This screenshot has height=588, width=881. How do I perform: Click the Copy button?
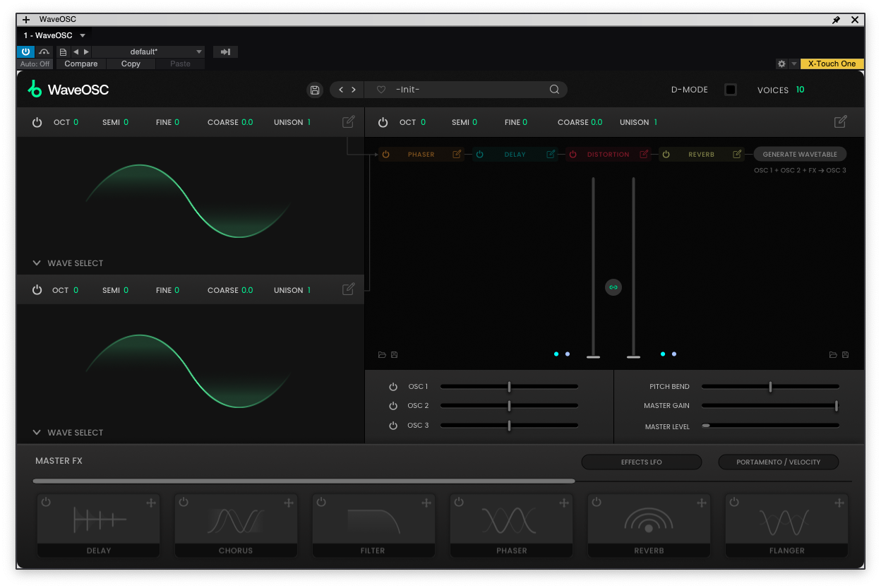(x=131, y=64)
